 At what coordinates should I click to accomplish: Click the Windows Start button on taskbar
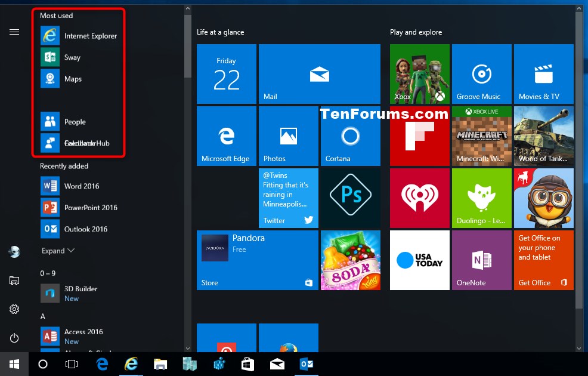(14, 364)
